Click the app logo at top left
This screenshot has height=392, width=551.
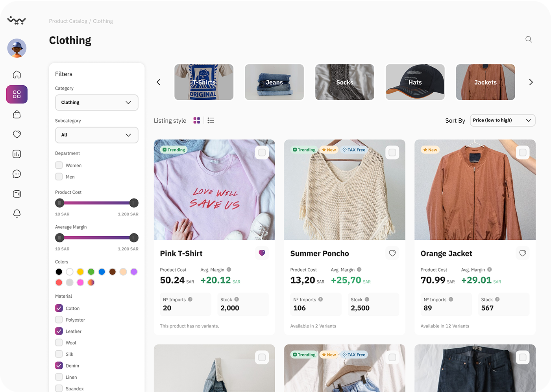point(17,20)
